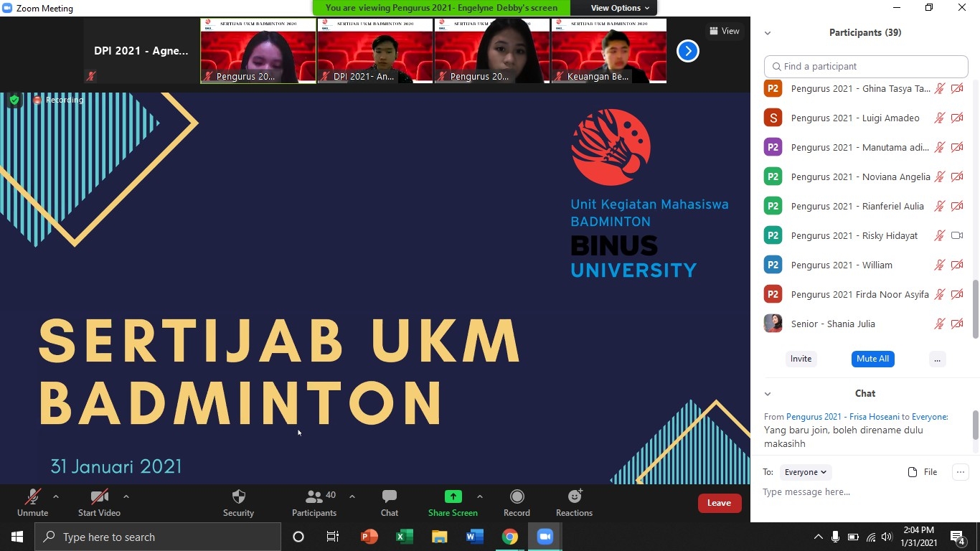Open video options arrow next to Start Video

tap(126, 496)
